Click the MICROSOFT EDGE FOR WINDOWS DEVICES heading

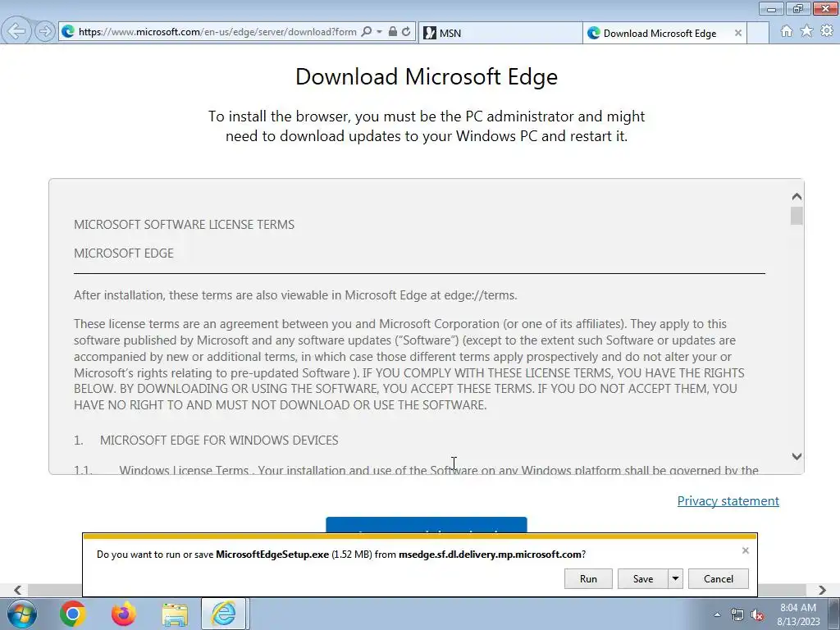tap(219, 441)
